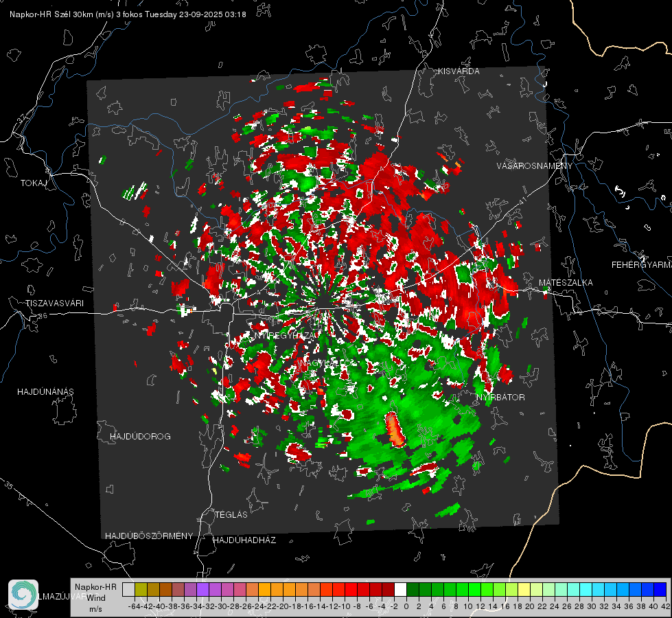Choose the dark green swatch between 0 and 2
The height and width of the screenshot is (618, 672).
[x=413, y=589]
